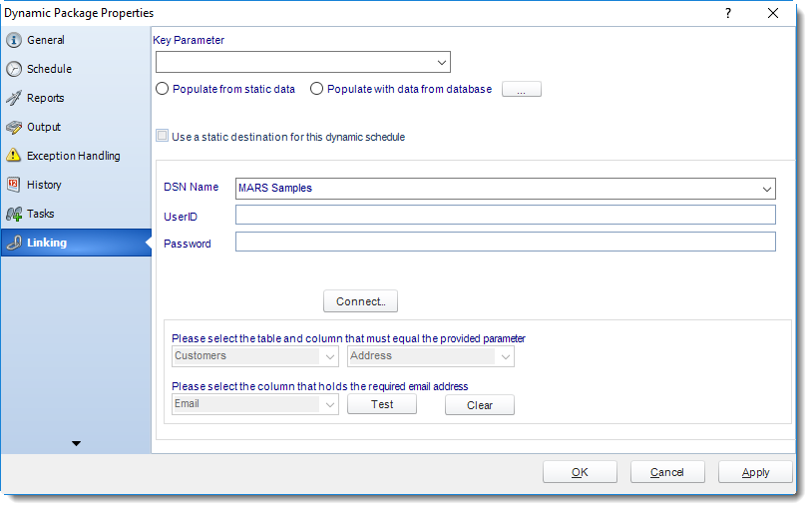Expand the Email column dropdown
This screenshot has width=812, height=510.
[x=330, y=404]
